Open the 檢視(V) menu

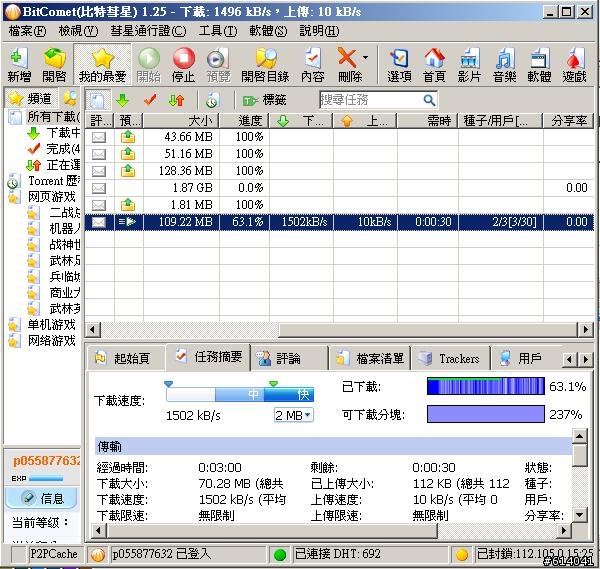[x=78, y=31]
